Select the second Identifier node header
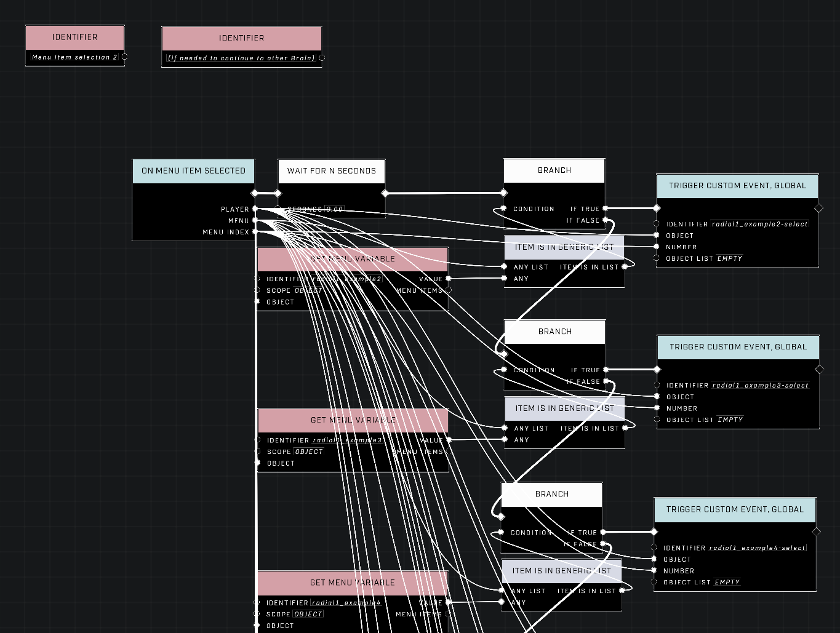 tap(241, 38)
